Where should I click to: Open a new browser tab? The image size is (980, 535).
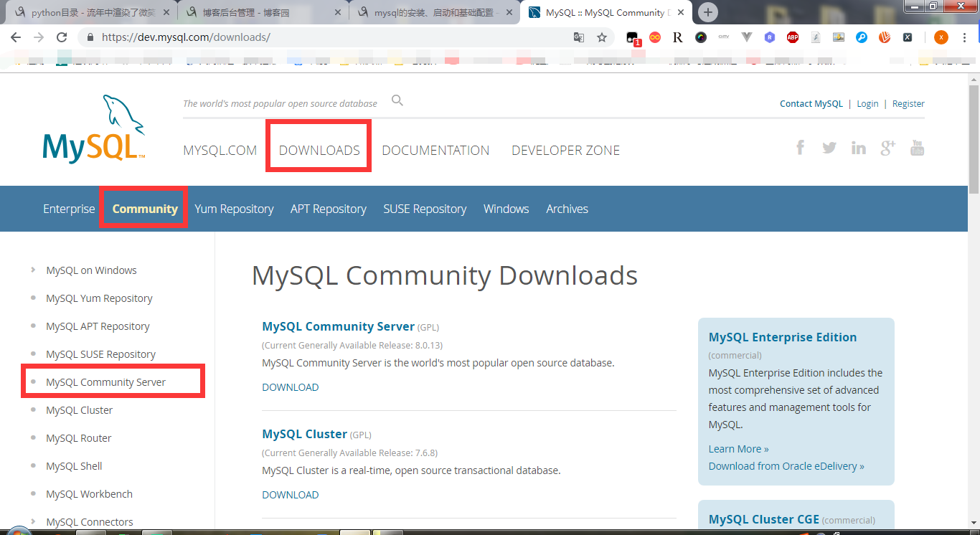coord(708,12)
